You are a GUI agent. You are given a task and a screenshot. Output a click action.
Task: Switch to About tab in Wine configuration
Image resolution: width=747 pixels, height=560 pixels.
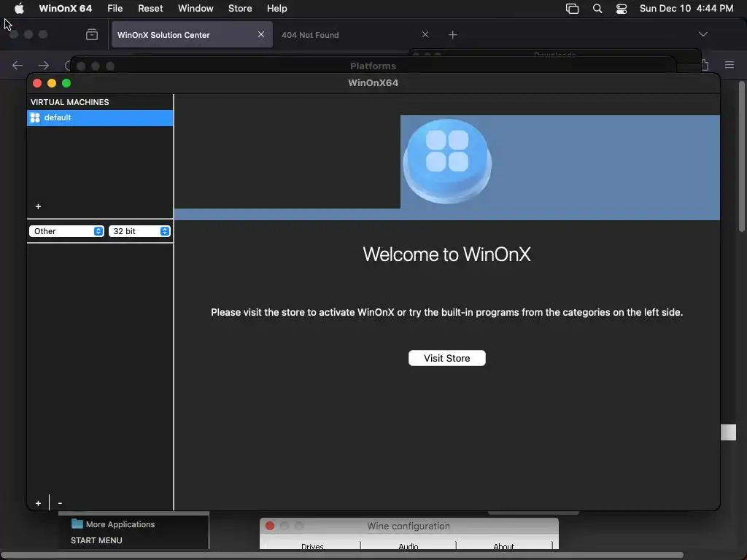[504, 545]
